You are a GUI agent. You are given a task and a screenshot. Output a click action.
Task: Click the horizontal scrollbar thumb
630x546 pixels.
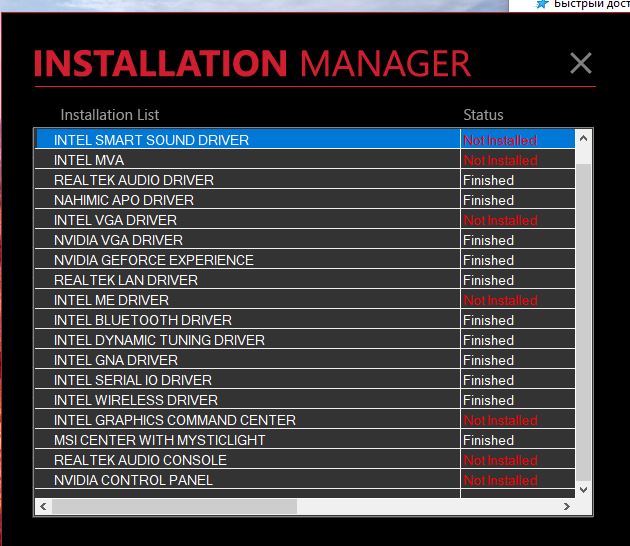pyautogui.click(x=175, y=507)
